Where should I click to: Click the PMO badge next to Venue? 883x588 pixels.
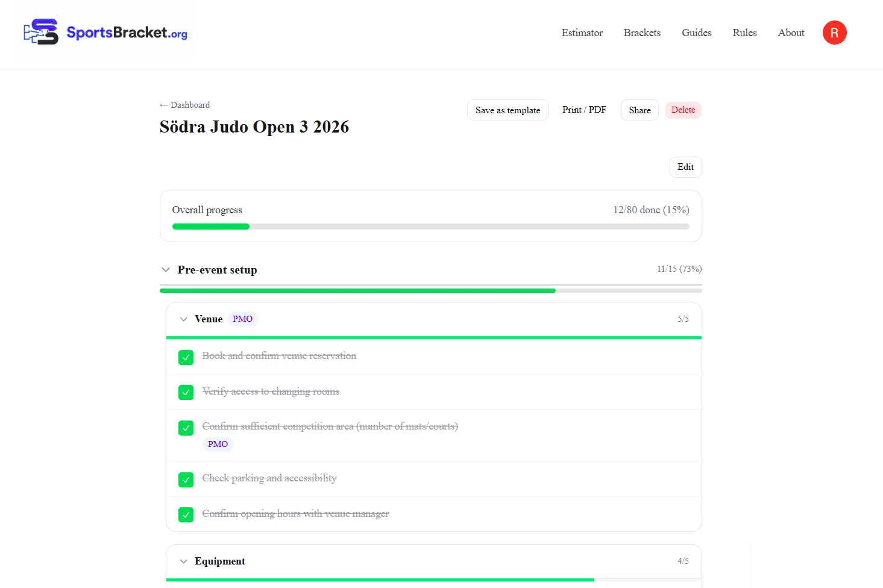[242, 319]
